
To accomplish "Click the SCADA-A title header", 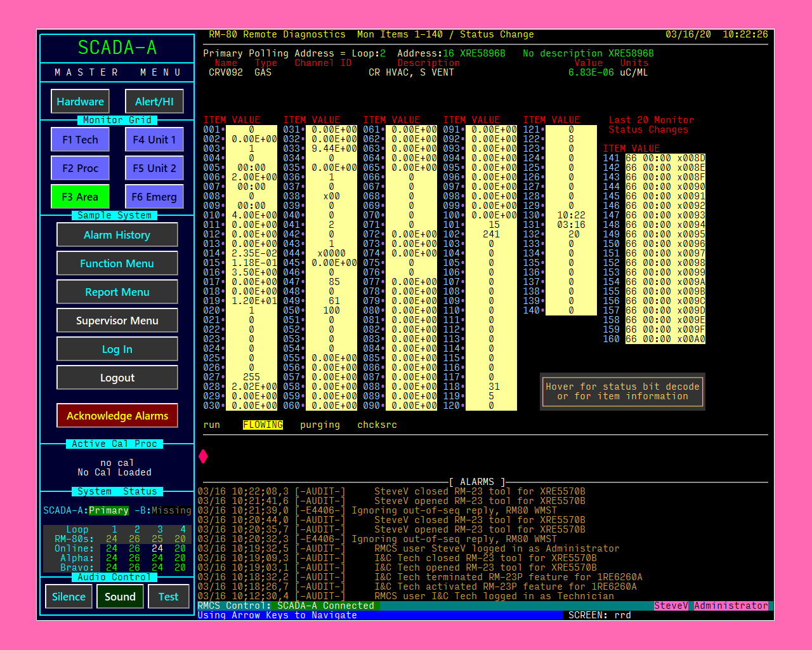I will point(117,48).
